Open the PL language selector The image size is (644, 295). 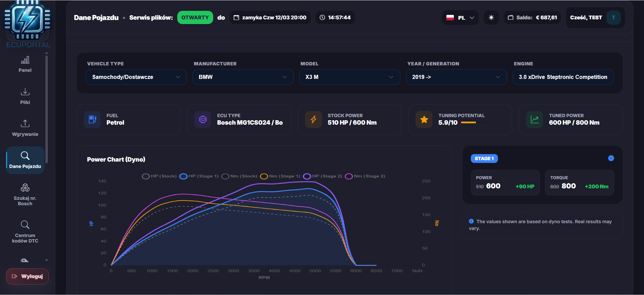pyautogui.click(x=460, y=18)
